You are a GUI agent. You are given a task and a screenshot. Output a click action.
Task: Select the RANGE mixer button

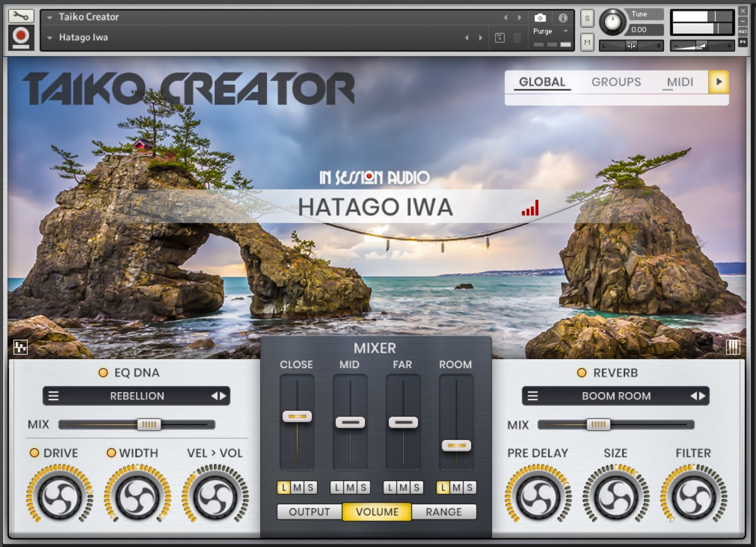coord(444,512)
